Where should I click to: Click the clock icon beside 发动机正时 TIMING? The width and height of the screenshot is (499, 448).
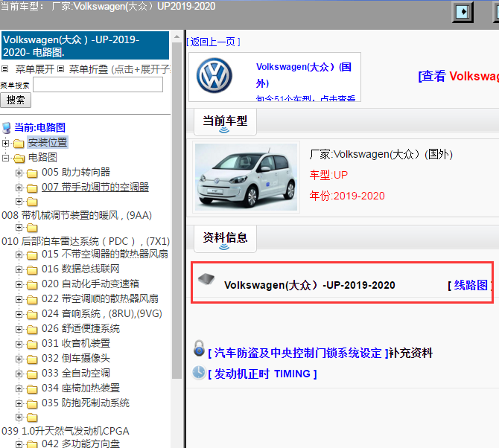point(199,372)
